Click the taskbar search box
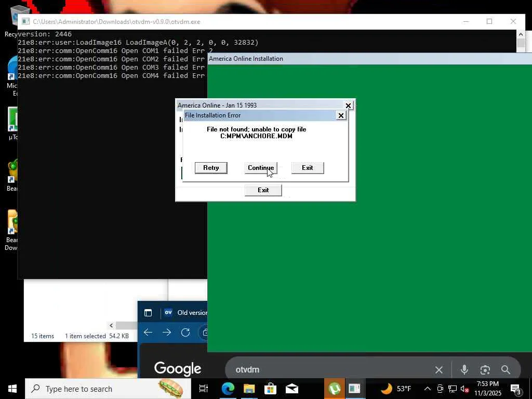 tap(107, 389)
